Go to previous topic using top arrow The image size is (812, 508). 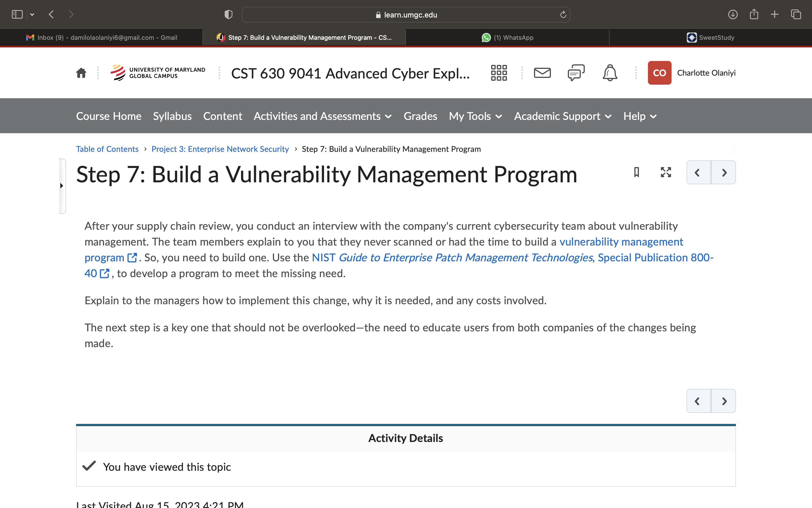pos(698,172)
